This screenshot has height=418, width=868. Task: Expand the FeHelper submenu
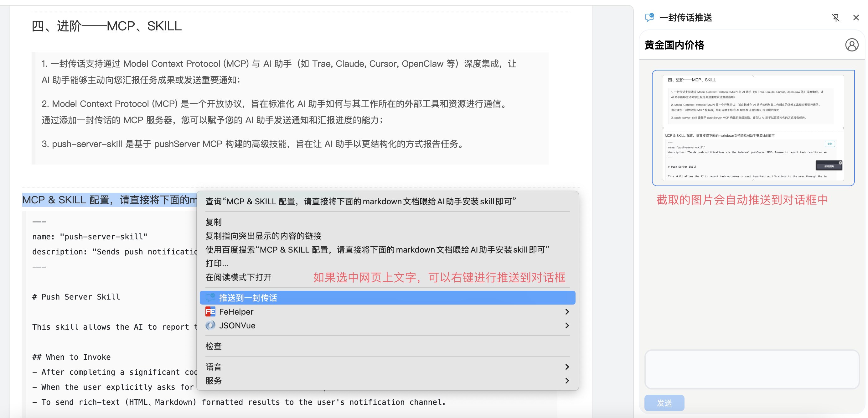coord(567,311)
